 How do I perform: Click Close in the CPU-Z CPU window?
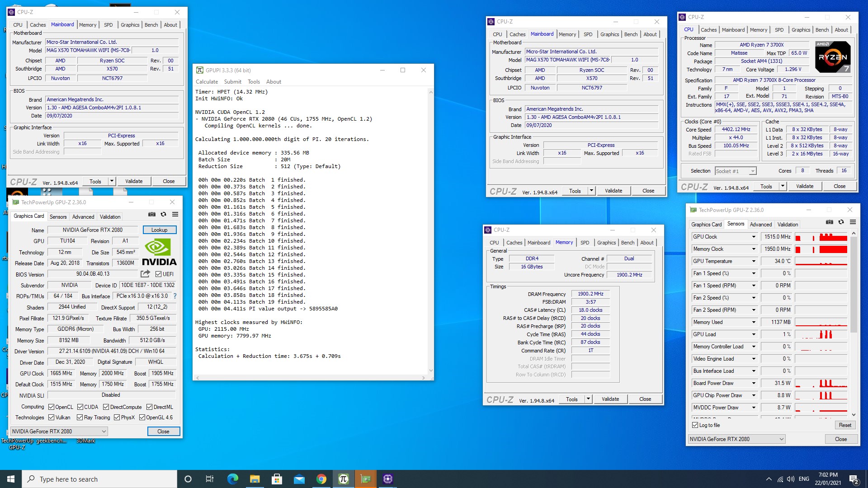[x=840, y=186]
